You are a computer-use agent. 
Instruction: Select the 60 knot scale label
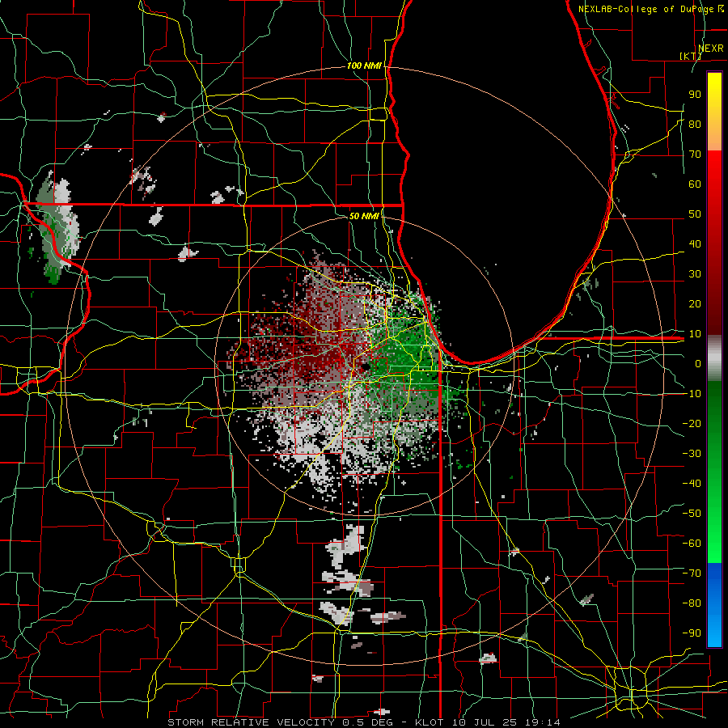(x=695, y=184)
